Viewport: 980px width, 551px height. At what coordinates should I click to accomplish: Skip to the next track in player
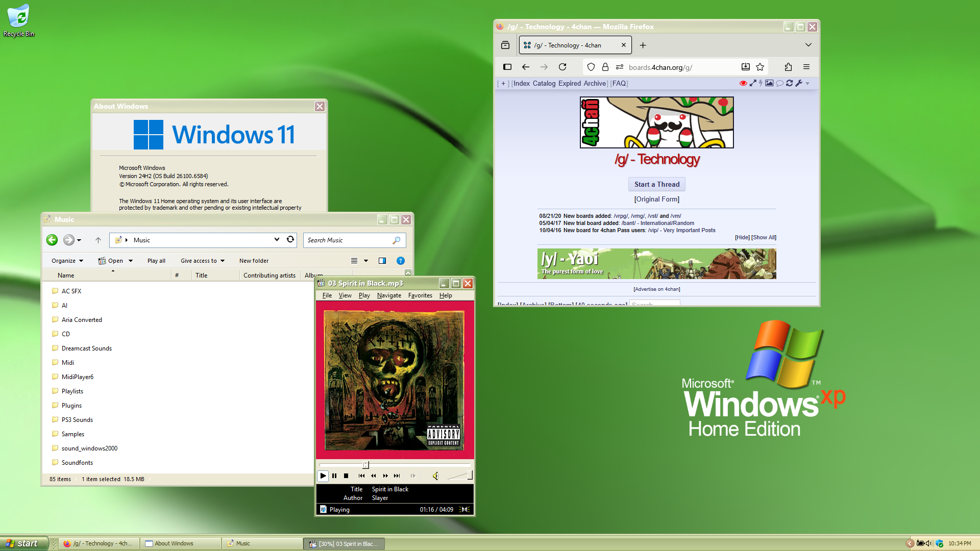397,475
